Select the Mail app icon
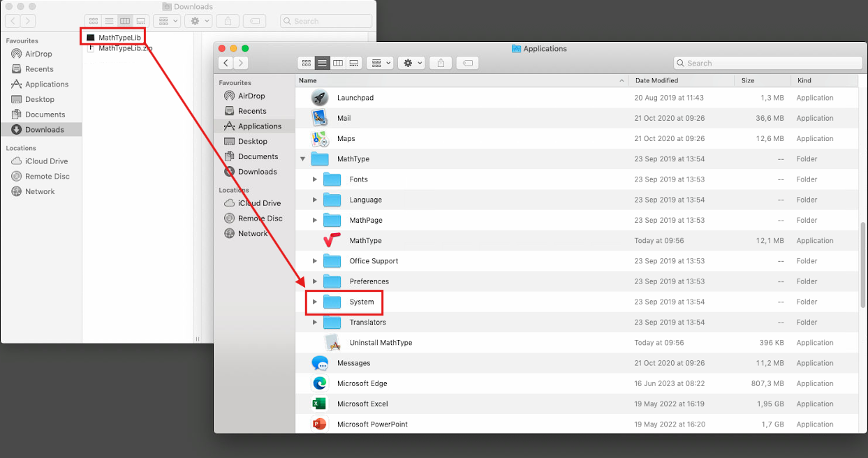The image size is (868, 458). 320,118
